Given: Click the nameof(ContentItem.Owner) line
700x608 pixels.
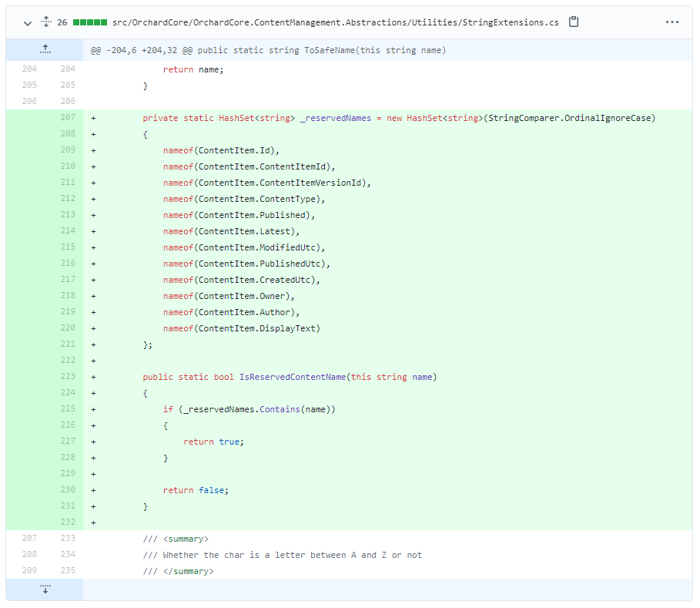Looking at the screenshot, I should (229, 296).
